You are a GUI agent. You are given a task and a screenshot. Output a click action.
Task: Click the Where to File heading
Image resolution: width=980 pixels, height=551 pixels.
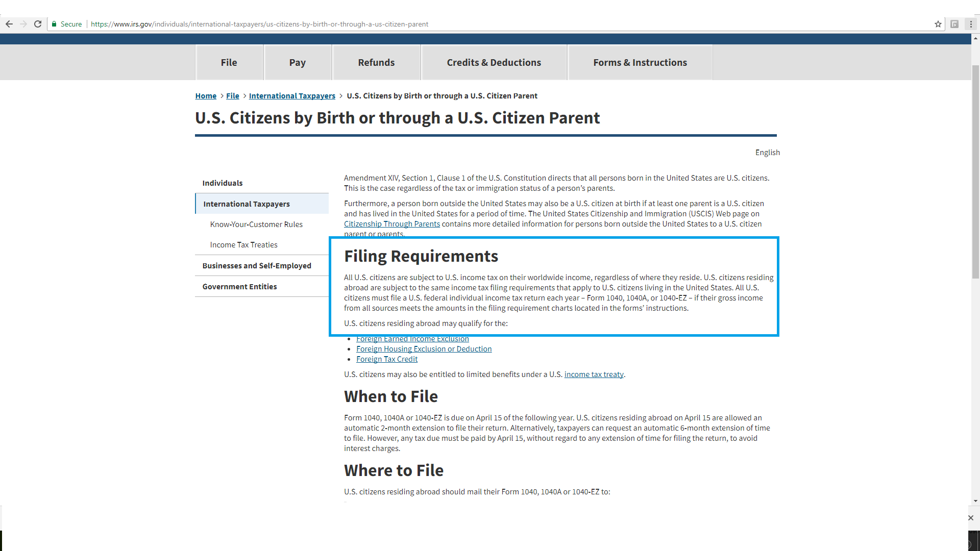[x=394, y=470]
